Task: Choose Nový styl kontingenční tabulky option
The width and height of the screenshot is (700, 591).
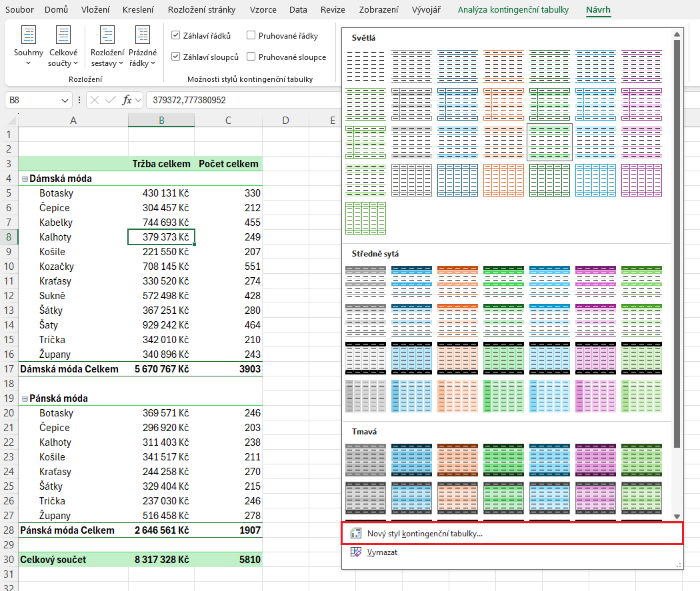Action: [x=425, y=534]
